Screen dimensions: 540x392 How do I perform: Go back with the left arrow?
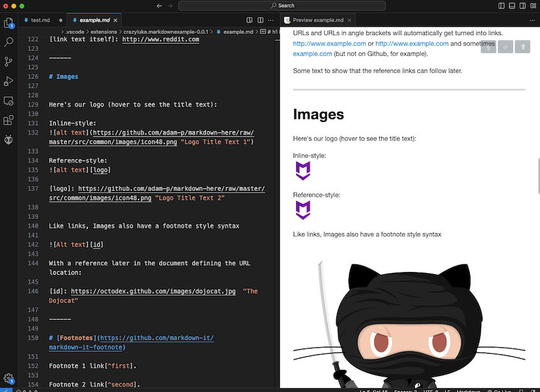tap(159, 6)
